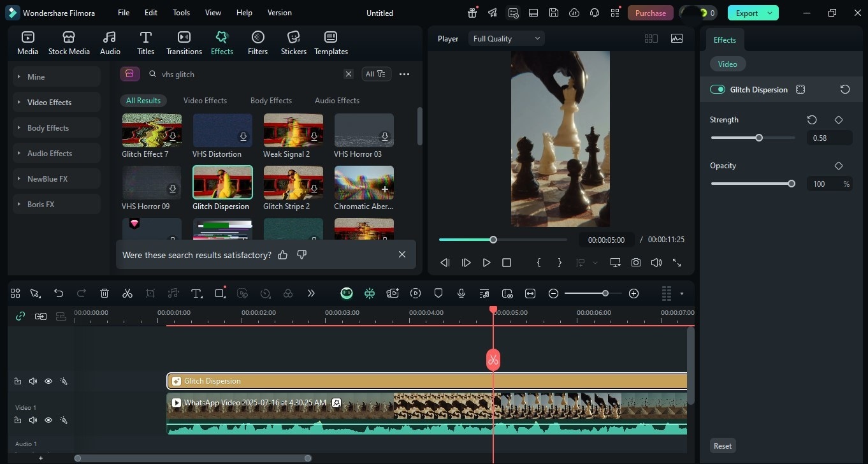Open the View menu

[x=213, y=13]
